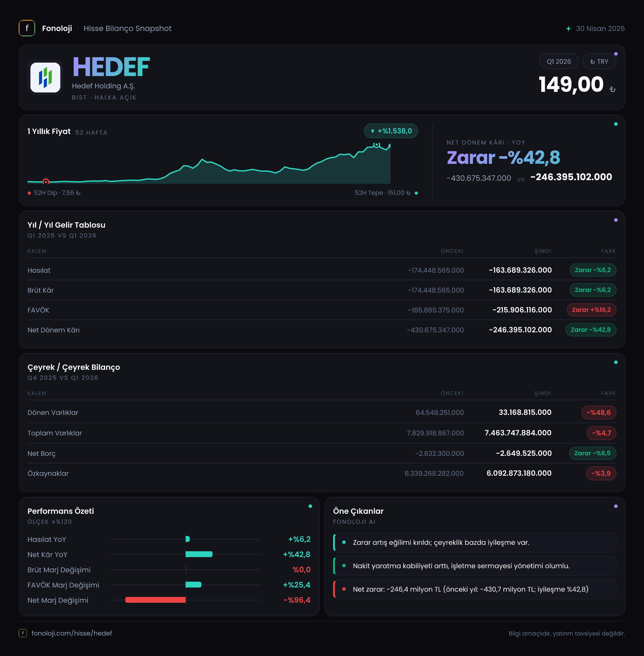Click the large "Zarar -%42,8" headline
Viewport: 644px width, 656px height.
click(x=503, y=158)
